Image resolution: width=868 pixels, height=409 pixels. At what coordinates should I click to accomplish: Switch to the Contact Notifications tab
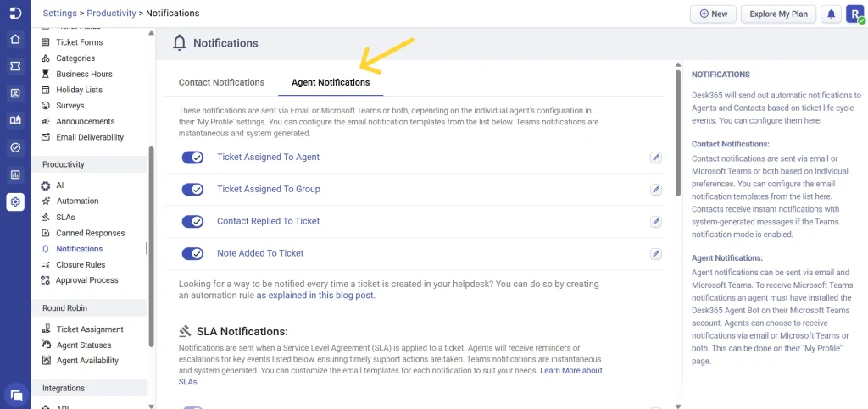(221, 82)
